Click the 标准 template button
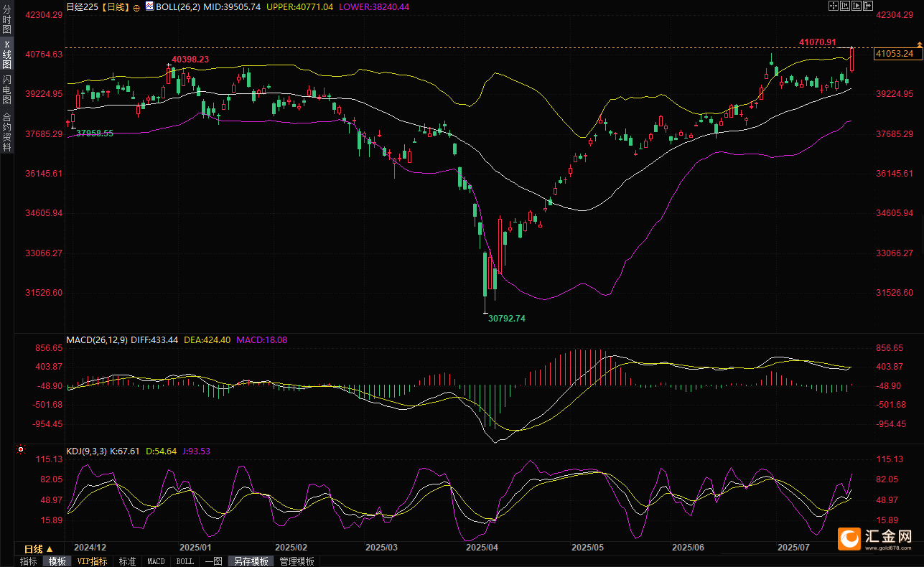Image resolution: width=924 pixels, height=567 pixels. tap(127, 561)
